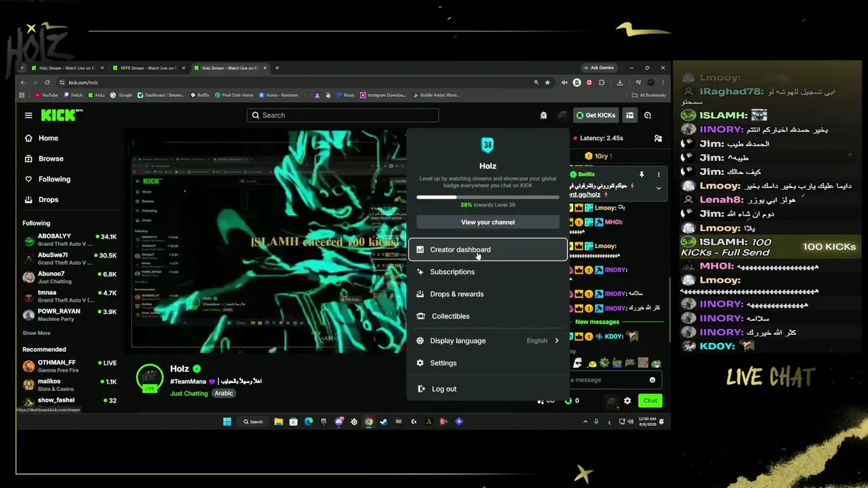868x488 pixels.
Task: Open the Chrome downloads icon
Action: [620, 83]
